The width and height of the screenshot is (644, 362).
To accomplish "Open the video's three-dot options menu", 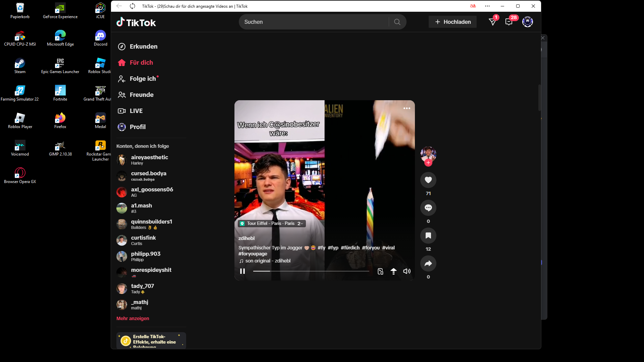I will click(407, 108).
